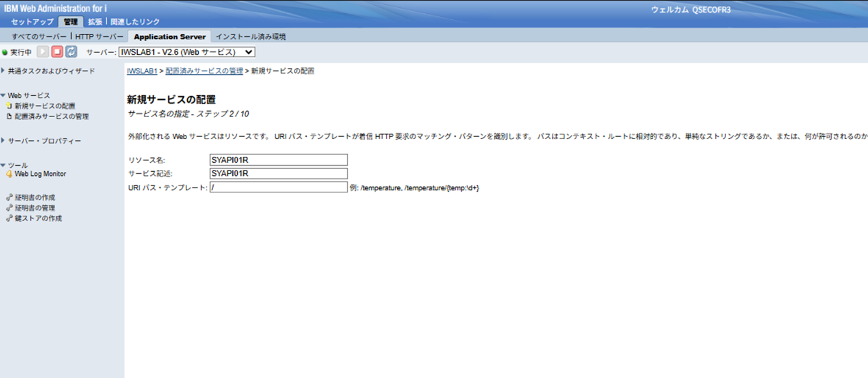Click the key icon beside 証明書の管理
Image resolution: width=868 pixels, height=378 pixels.
(9, 207)
